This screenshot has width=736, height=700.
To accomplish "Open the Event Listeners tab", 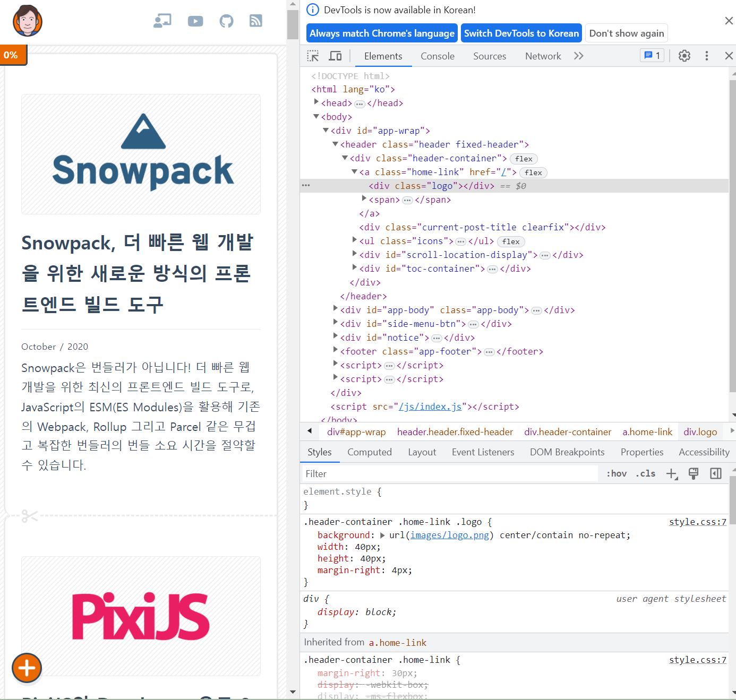I will pos(483,452).
